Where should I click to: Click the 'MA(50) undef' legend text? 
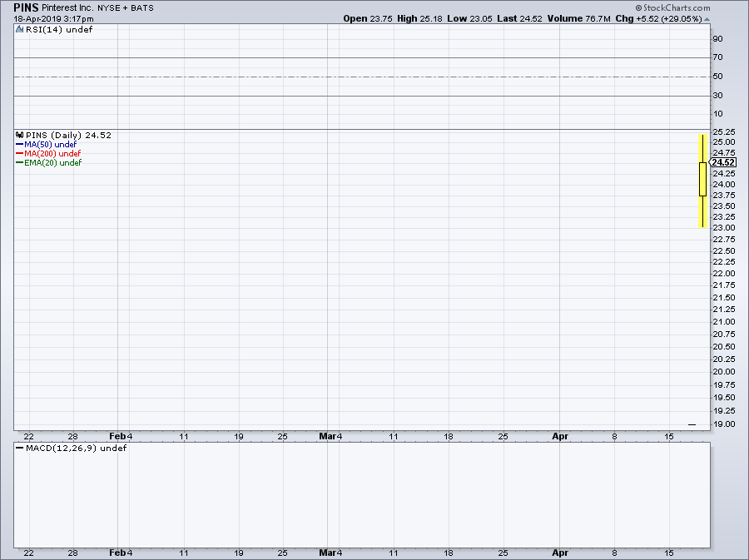[50, 144]
